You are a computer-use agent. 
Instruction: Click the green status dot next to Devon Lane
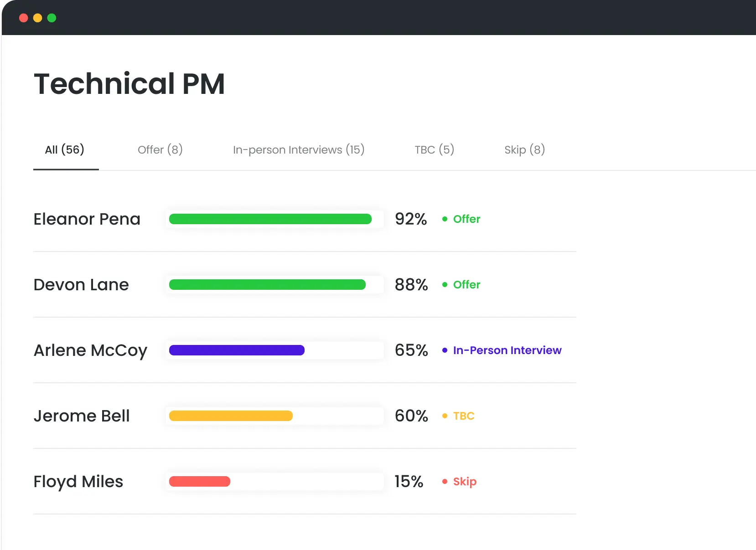pos(445,285)
